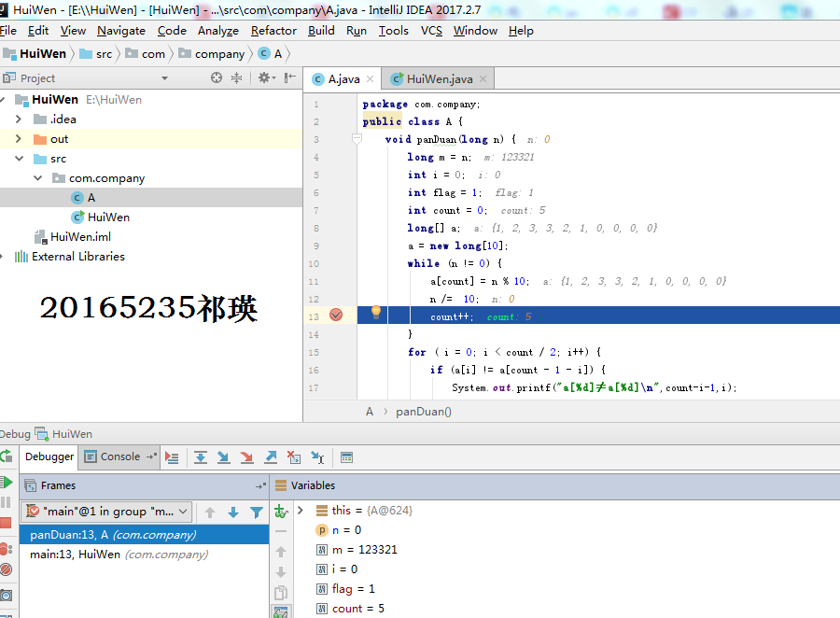Open the thread selector "main"@1 dropdown
Screen dimensions: 840x618
106,512
